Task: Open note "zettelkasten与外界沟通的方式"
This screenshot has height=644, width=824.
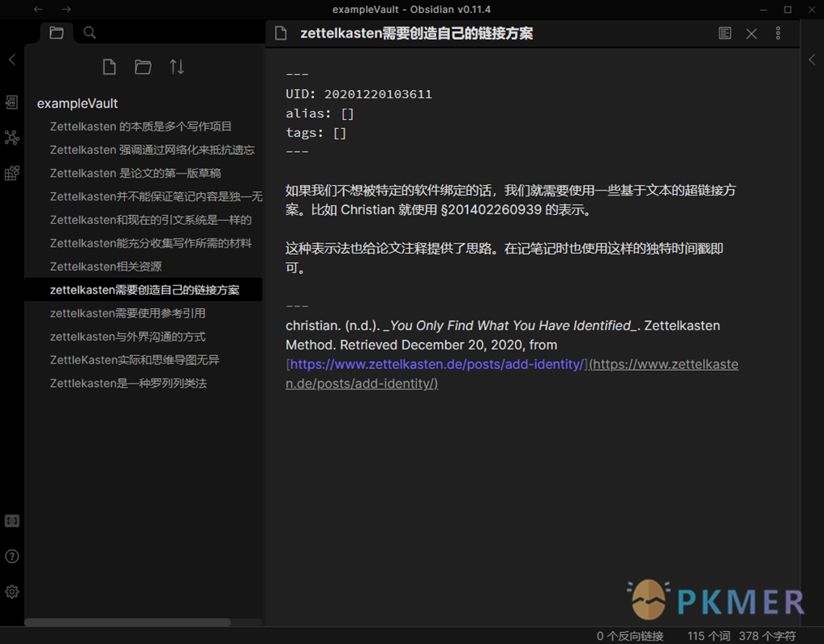Action: click(x=127, y=337)
